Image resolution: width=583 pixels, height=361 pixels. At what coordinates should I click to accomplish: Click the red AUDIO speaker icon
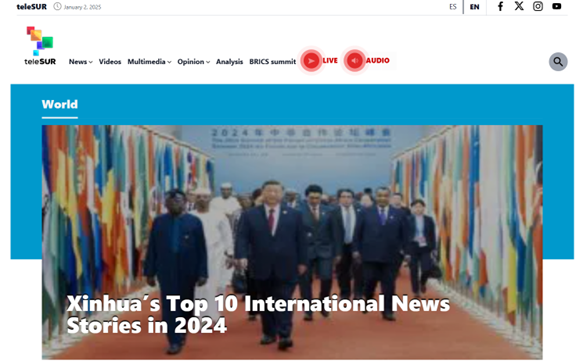pos(355,61)
